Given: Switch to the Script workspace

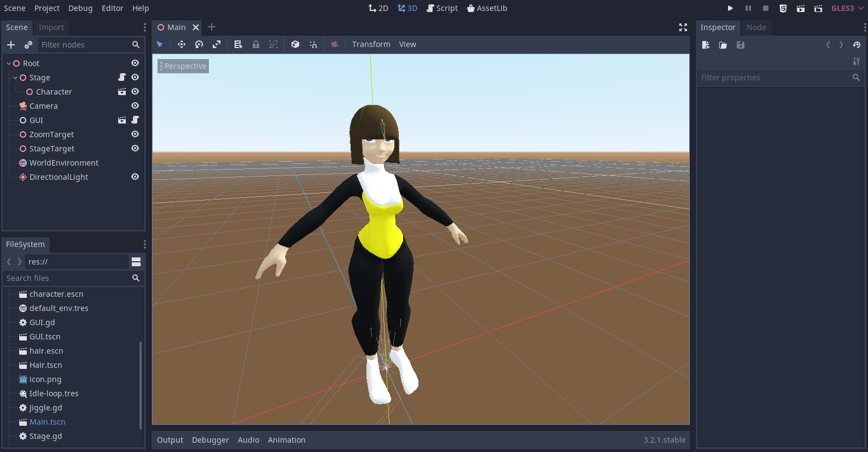Looking at the screenshot, I should (442, 8).
